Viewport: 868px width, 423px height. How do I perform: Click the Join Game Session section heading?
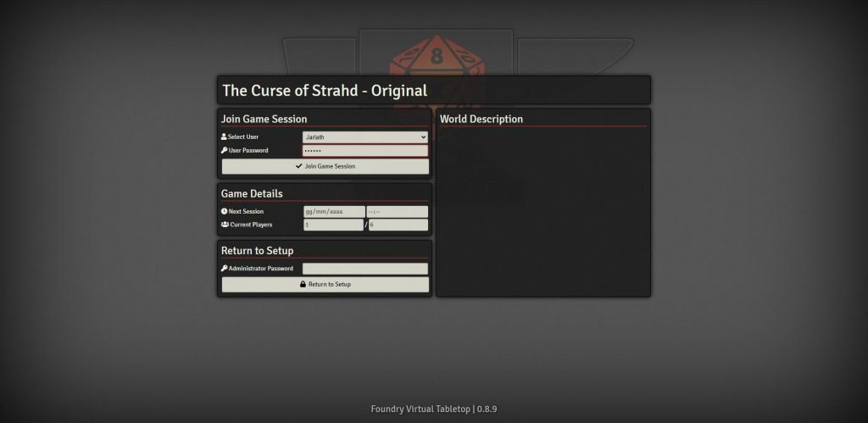click(x=264, y=119)
